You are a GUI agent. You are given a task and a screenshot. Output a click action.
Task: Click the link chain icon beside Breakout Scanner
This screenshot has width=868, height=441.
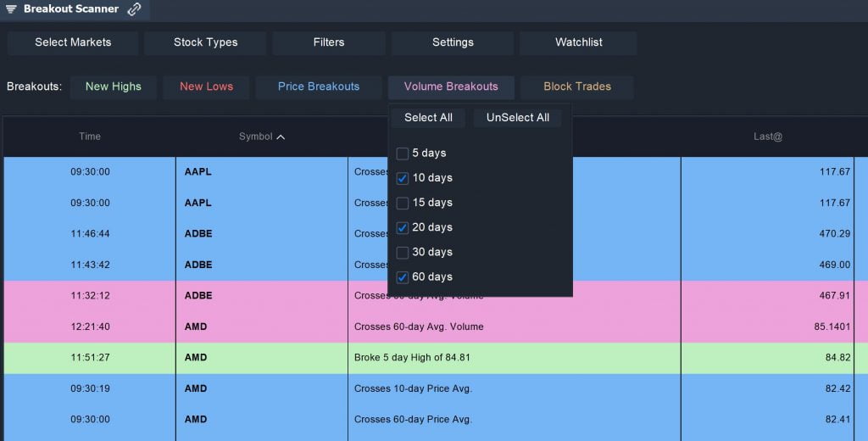pyautogui.click(x=134, y=9)
